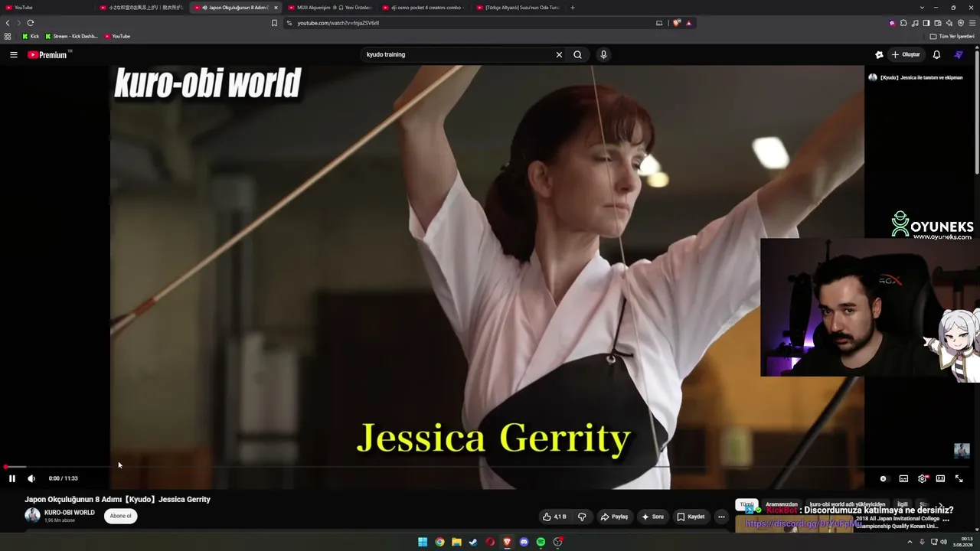Viewport: 980px width, 551px height.
Task: Click the Soru ask button
Action: [x=653, y=517]
